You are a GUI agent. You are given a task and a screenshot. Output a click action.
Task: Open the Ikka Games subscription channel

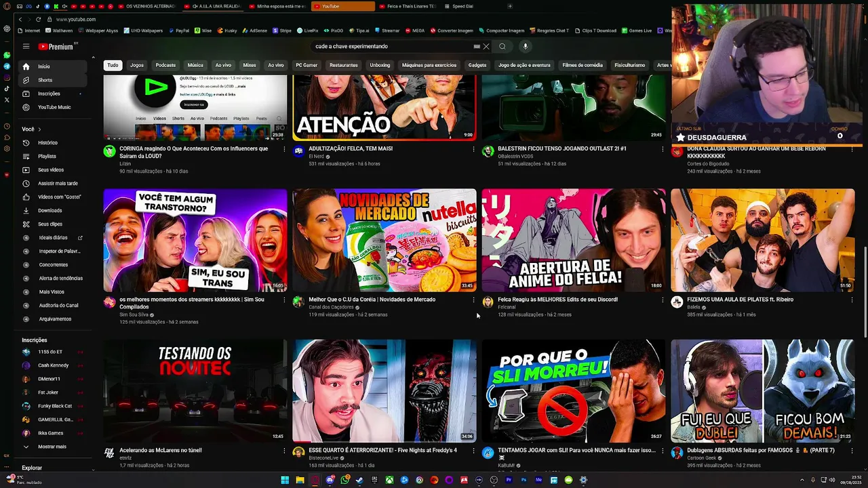pyautogui.click(x=53, y=433)
